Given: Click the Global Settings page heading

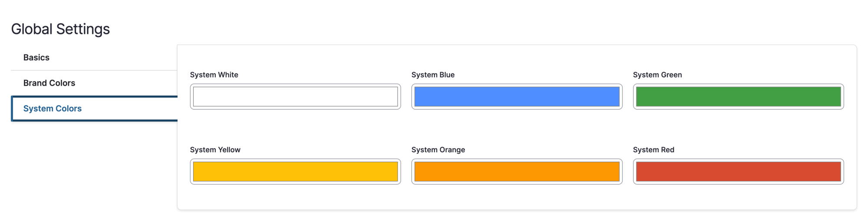Looking at the screenshot, I should [60, 29].
